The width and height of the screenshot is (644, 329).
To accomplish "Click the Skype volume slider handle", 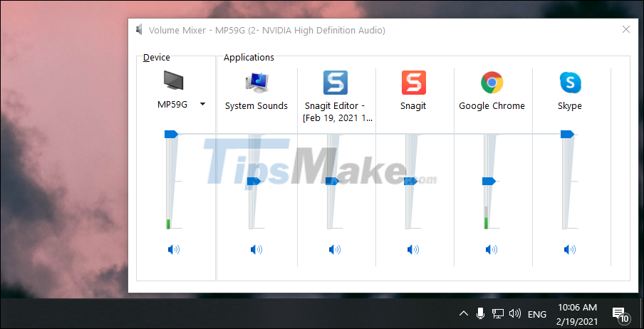I will tap(567, 135).
